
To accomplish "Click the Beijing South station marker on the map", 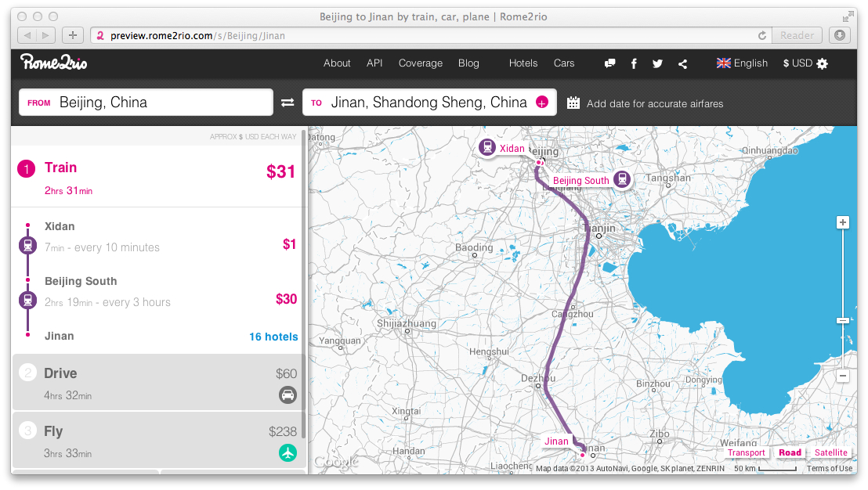I will click(x=622, y=179).
